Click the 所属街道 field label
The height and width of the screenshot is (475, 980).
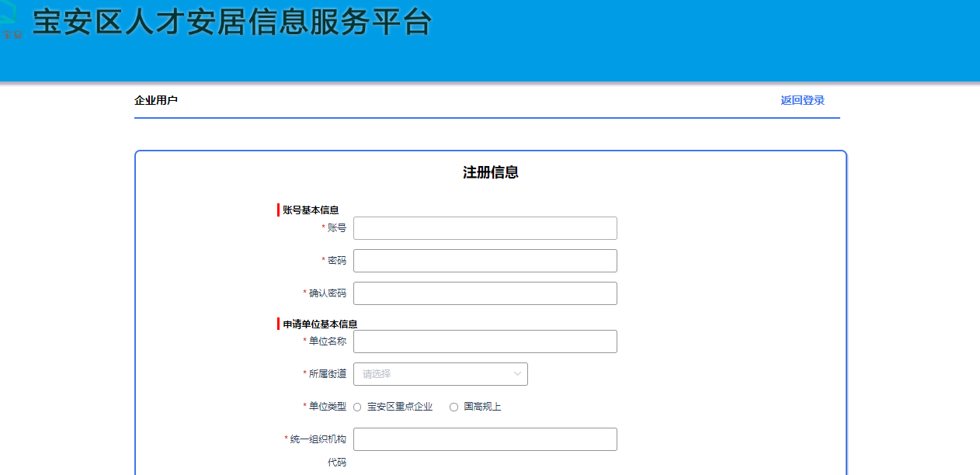(327, 374)
